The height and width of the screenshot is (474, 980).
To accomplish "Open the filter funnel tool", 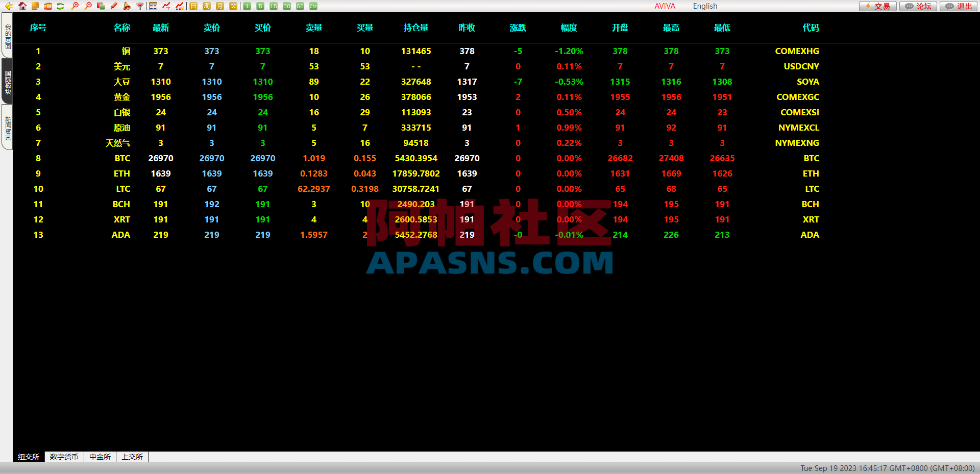I will click(x=140, y=6).
